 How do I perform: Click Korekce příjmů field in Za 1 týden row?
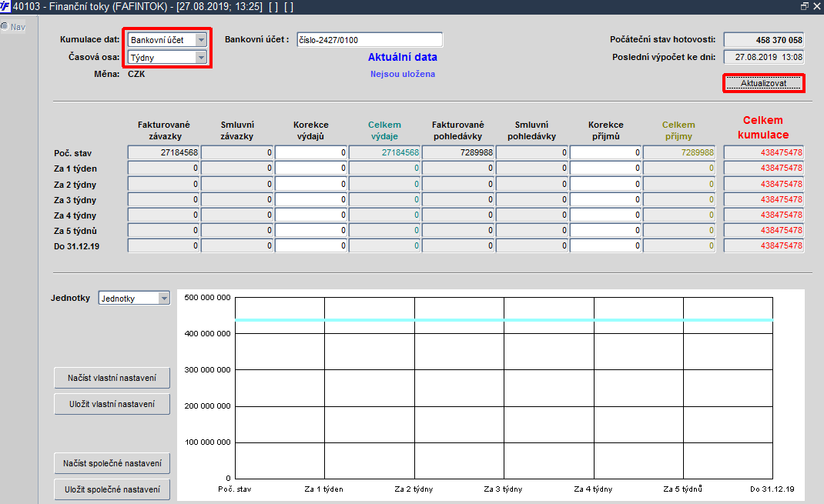605,168
